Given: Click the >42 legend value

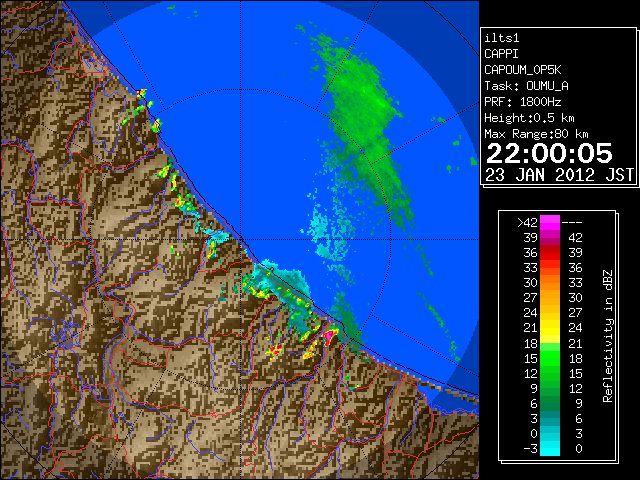Looking at the screenshot, I should pos(527,223).
